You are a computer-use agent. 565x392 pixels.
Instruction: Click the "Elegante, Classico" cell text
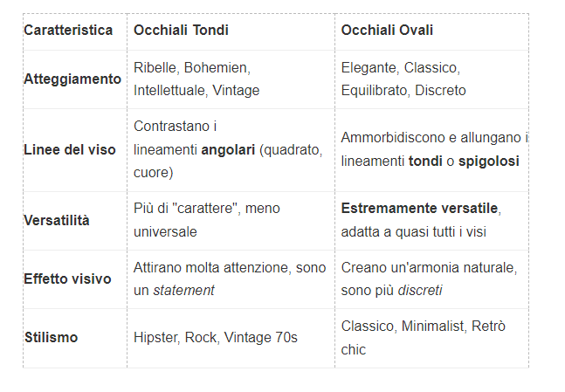click(400, 67)
